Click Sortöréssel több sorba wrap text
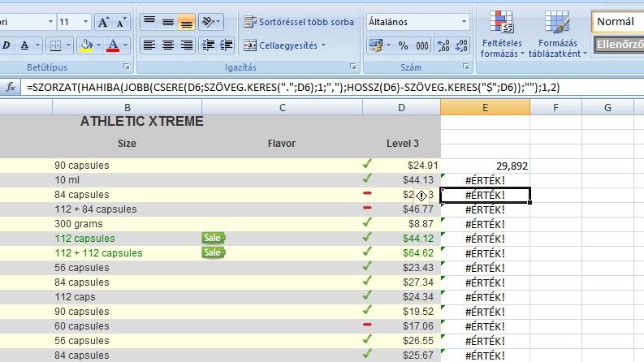 click(x=299, y=22)
